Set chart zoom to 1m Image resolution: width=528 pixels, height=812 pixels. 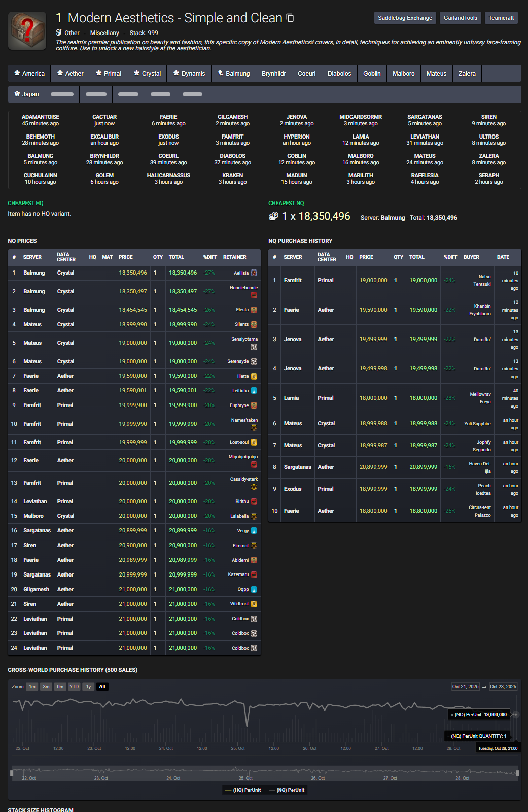32,687
